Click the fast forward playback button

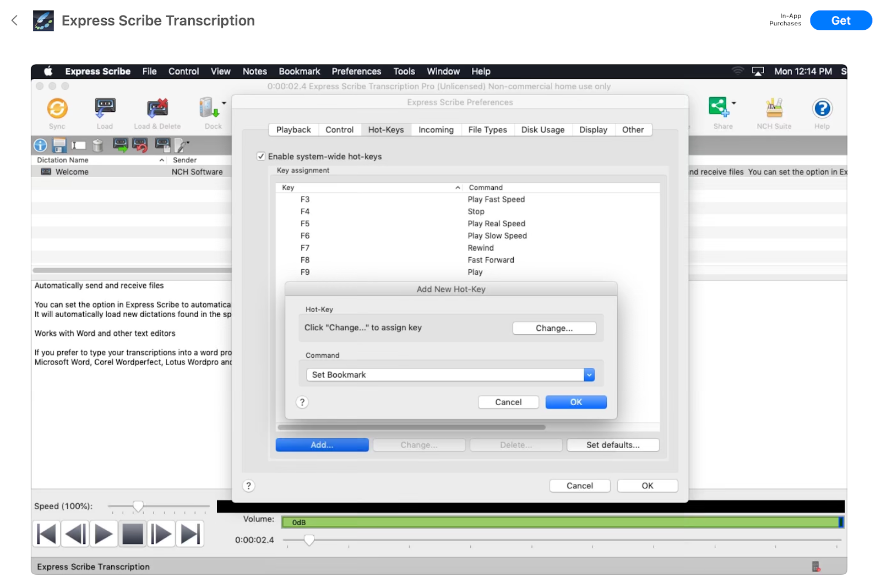click(161, 534)
